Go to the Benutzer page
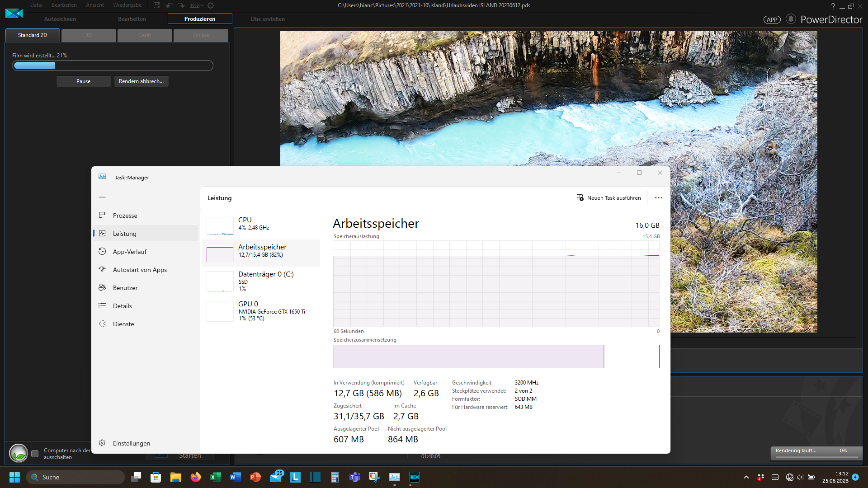Image resolution: width=868 pixels, height=488 pixels. point(125,288)
